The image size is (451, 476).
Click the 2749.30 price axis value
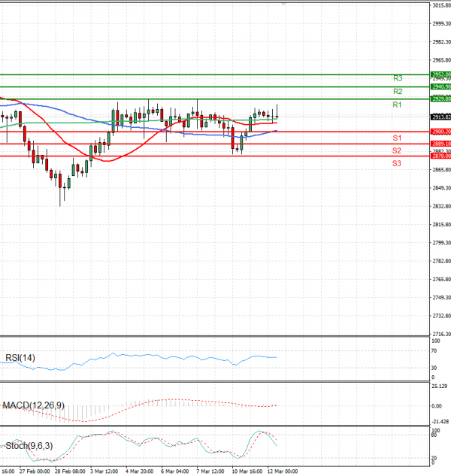point(441,298)
